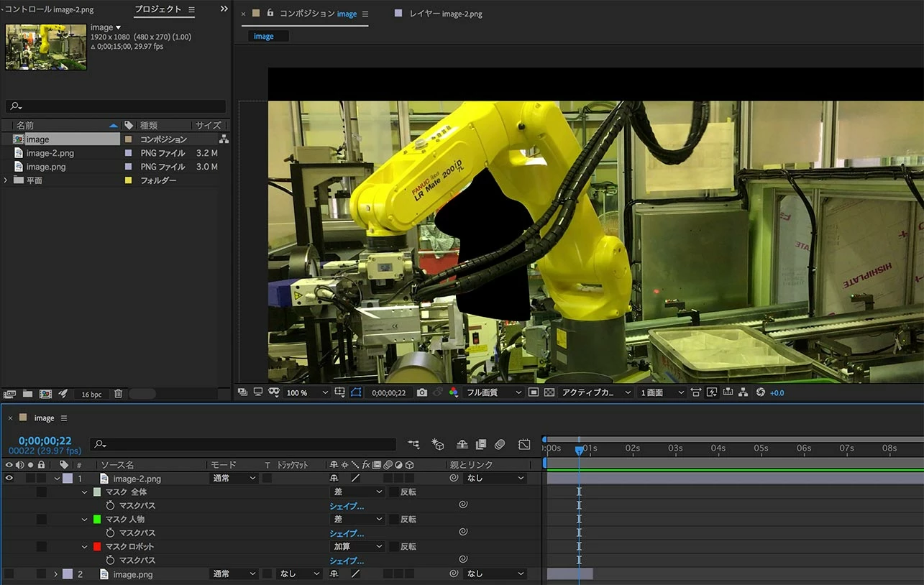This screenshot has height=585, width=924.
Task: Expand the image.png layer properties
Action: pos(55,574)
